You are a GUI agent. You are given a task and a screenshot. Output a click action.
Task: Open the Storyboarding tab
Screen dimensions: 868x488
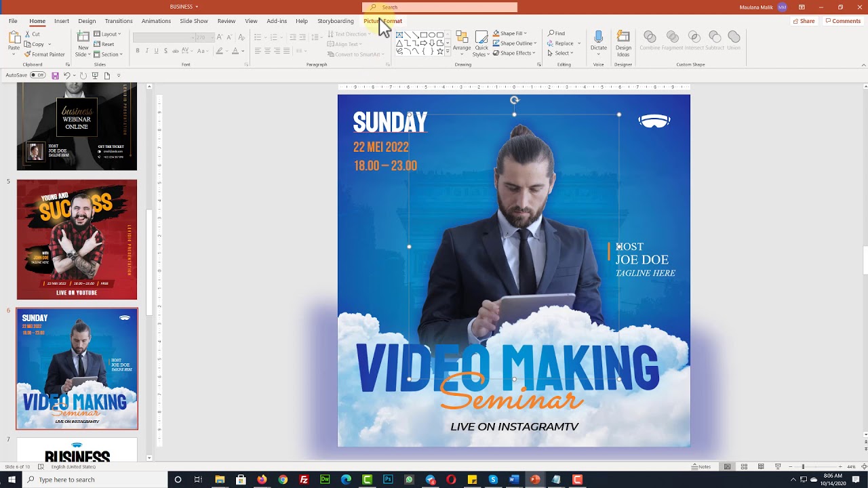pos(336,21)
